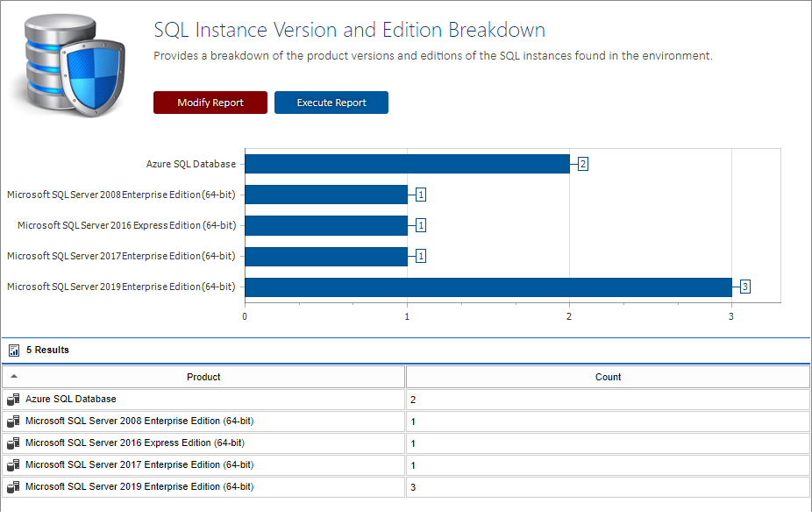Click the server icon in SQL Server 2016 Express row
This screenshot has width=812, height=517.
click(x=13, y=443)
